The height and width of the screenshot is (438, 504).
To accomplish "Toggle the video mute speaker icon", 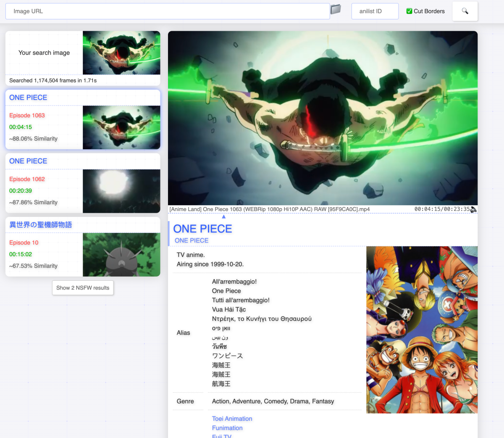I will [x=474, y=209].
